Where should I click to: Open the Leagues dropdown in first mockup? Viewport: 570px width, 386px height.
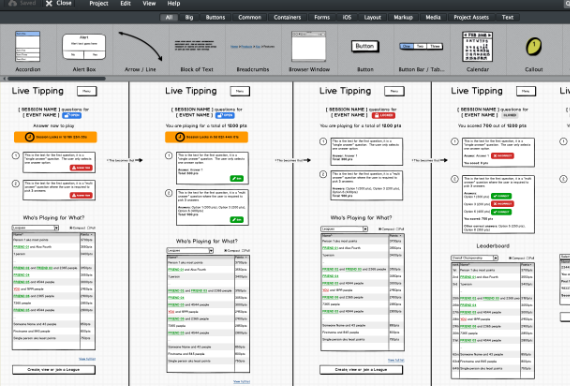pyautogui.click(x=35, y=228)
